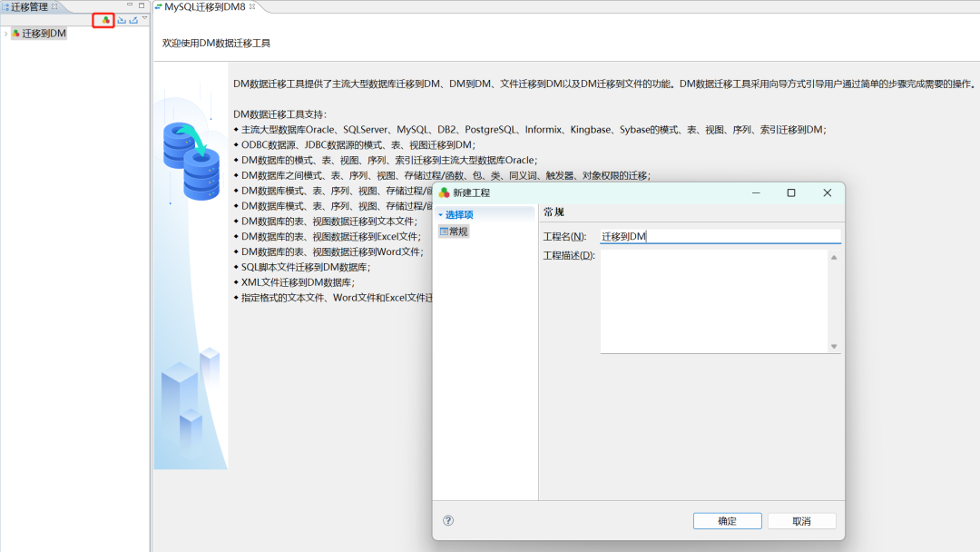
Task: Click the 索引迁移到主流大型数据库Oracle line
Action: pyautogui.click(x=385, y=160)
